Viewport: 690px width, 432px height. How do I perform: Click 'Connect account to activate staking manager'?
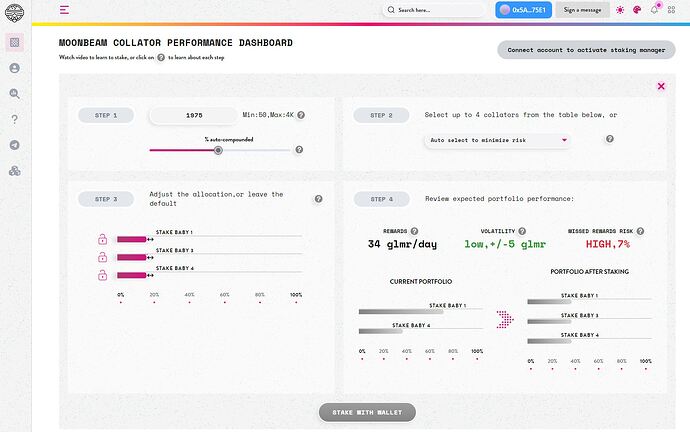coord(586,50)
